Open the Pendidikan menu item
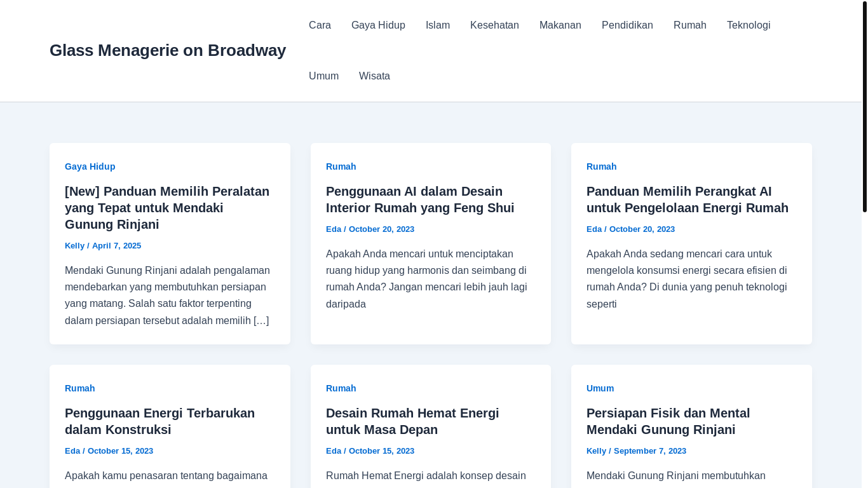 click(627, 25)
